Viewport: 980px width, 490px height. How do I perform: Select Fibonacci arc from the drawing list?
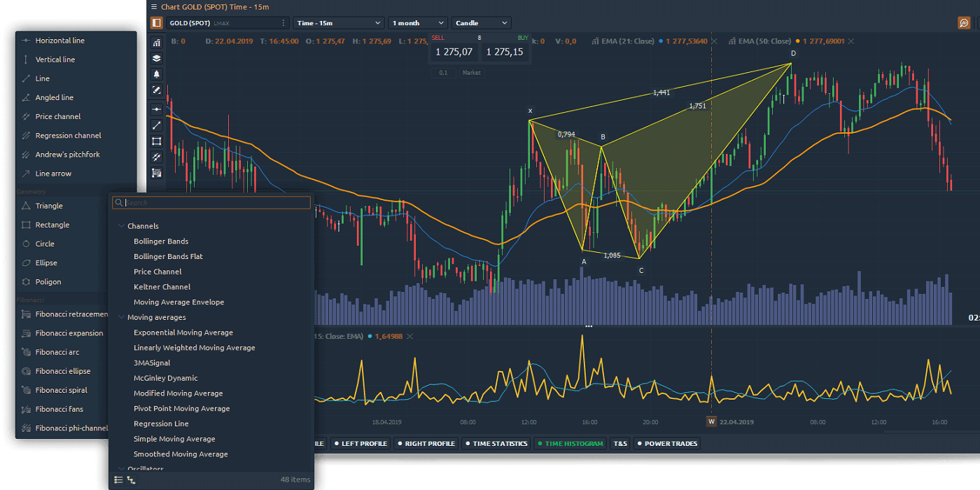[57, 352]
